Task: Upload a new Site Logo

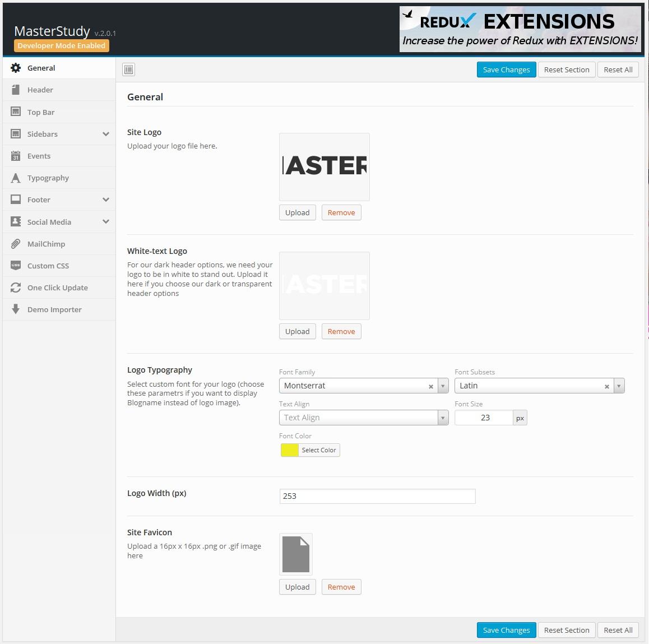Action: 297,213
